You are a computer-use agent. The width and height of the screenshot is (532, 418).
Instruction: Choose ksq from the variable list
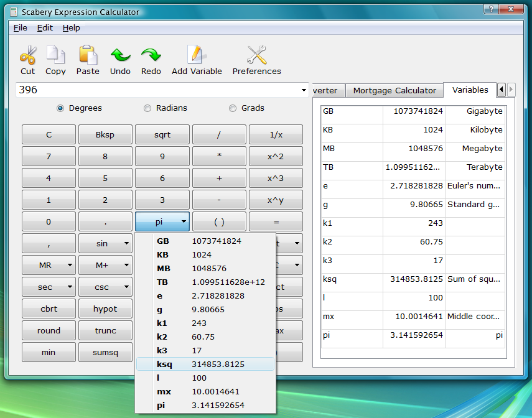point(205,364)
